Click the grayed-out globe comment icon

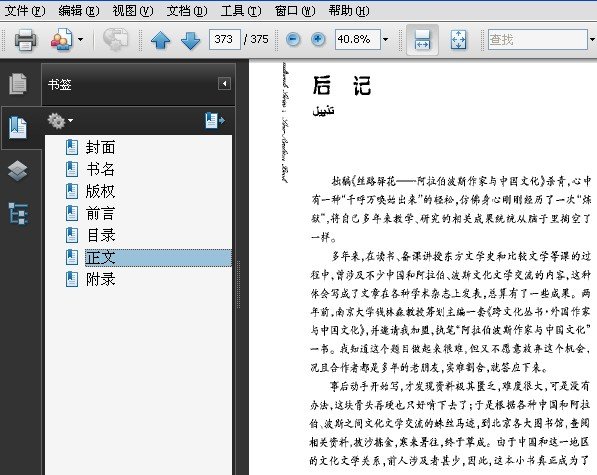pyautogui.click(x=116, y=40)
